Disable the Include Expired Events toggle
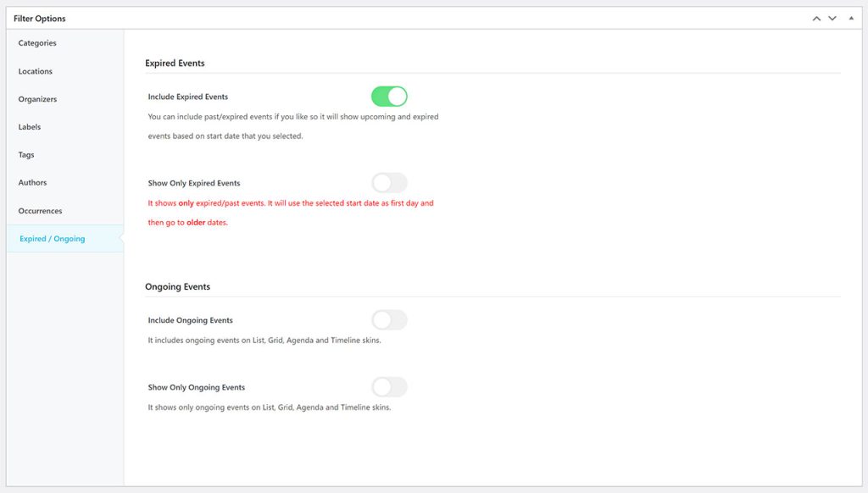The width and height of the screenshot is (868, 493). (389, 96)
